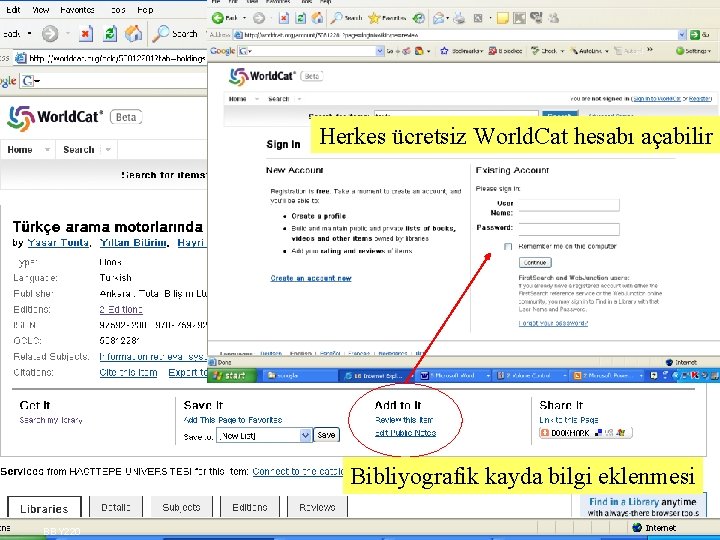
Task: Open the Search menu arrow in the left WorldCat page
Action: coord(108,150)
